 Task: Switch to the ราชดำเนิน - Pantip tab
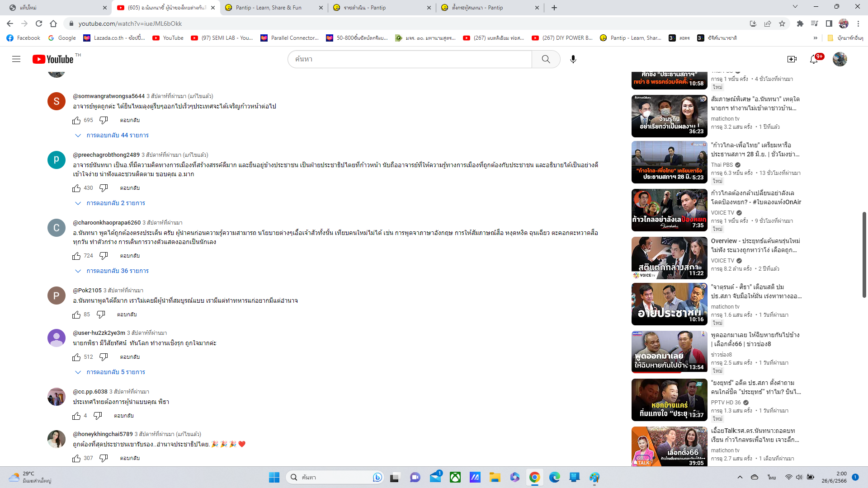click(x=382, y=8)
